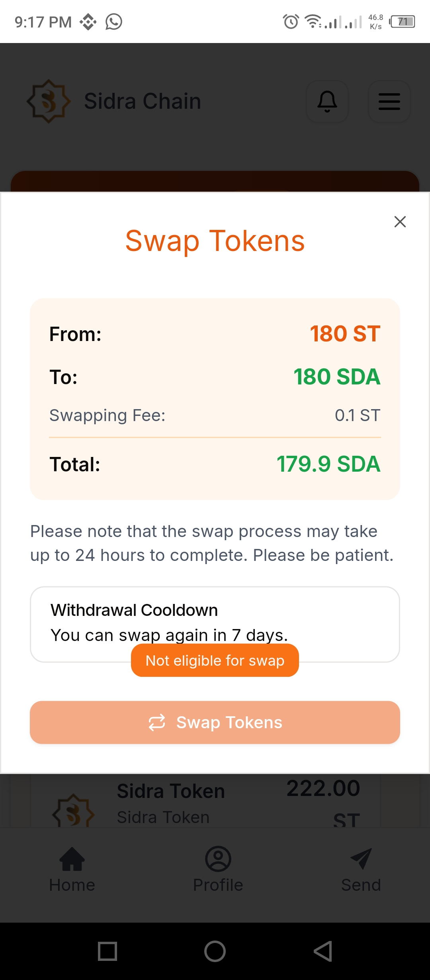The height and width of the screenshot is (980, 430).
Task: Tap the Android back button
Action: tap(323, 951)
